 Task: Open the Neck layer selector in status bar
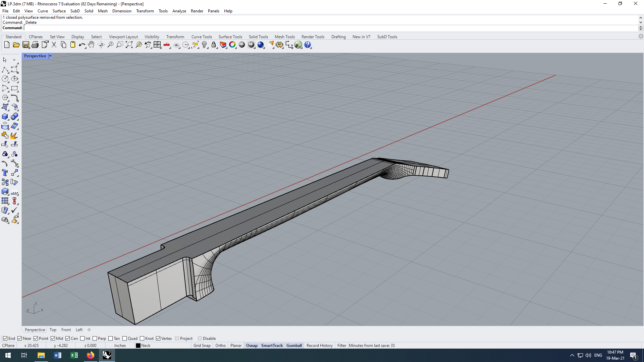click(146, 346)
